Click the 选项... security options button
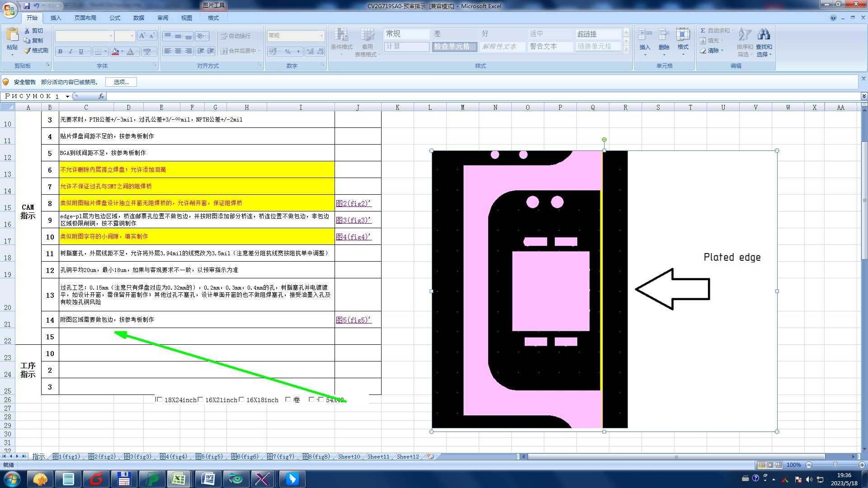The width and height of the screenshot is (868, 488). click(x=121, y=82)
